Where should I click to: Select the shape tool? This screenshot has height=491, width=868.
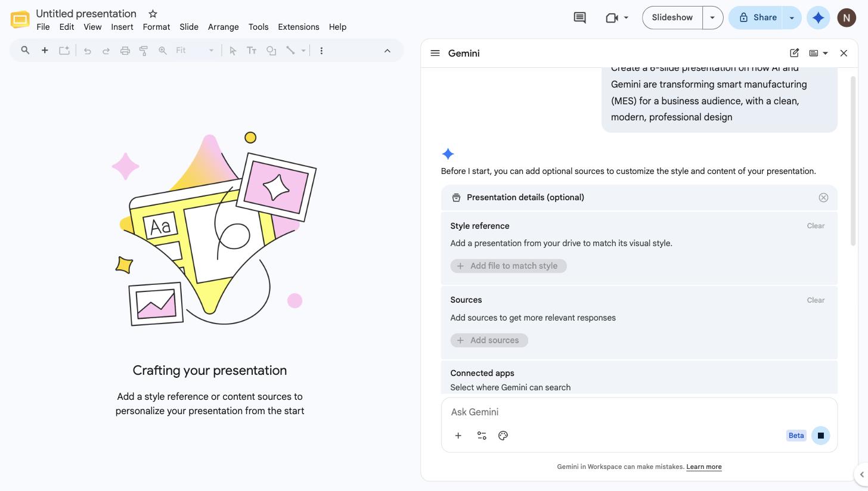coord(271,51)
